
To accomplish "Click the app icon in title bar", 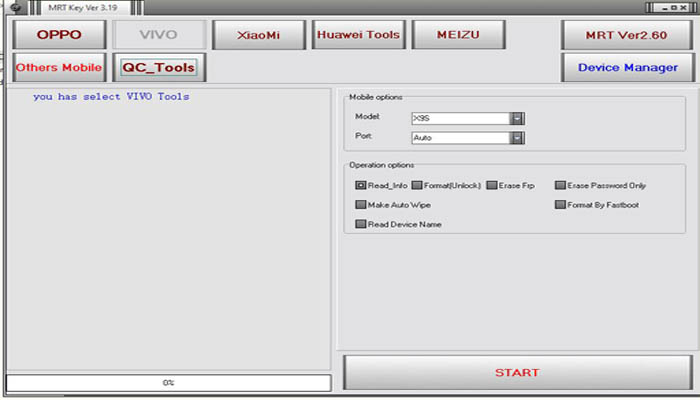I will click(16, 7).
